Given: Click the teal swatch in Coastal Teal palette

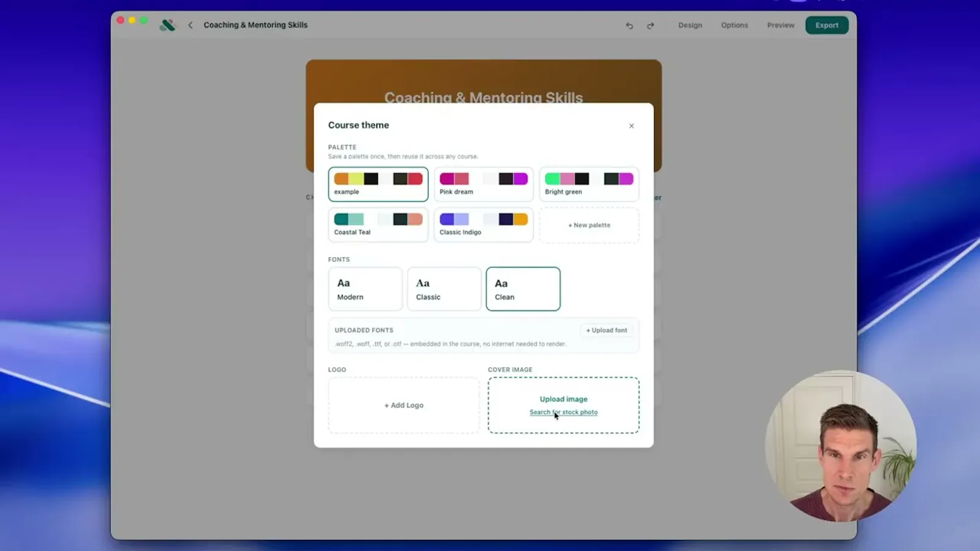Looking at the screenshot, I should pyautogui.click(x=341, y=219).
